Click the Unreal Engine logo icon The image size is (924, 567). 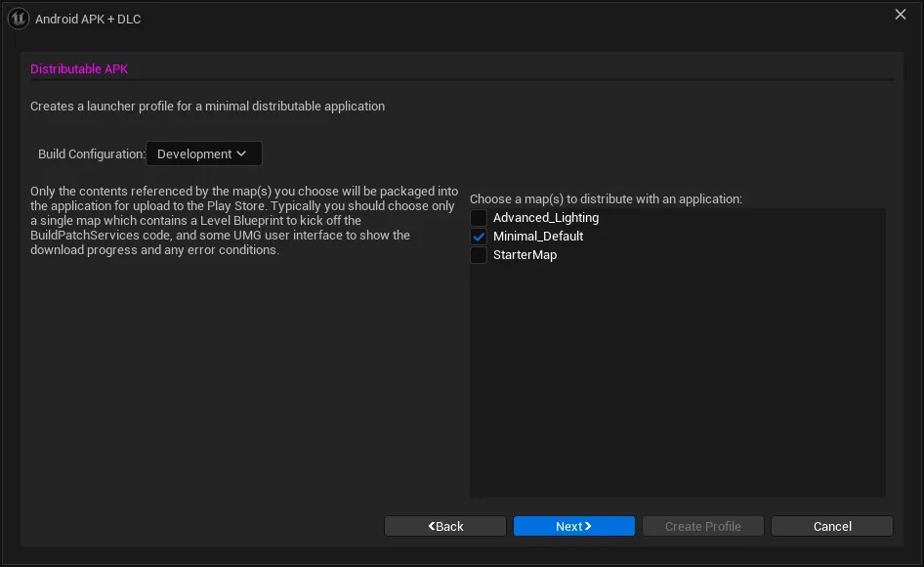point(19,19)
